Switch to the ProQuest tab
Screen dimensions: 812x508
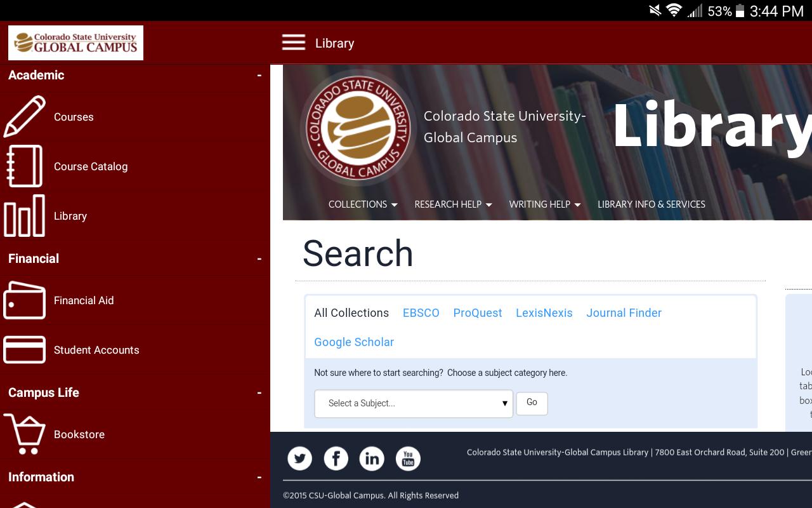pyautogui.click(x=478, y=313)
